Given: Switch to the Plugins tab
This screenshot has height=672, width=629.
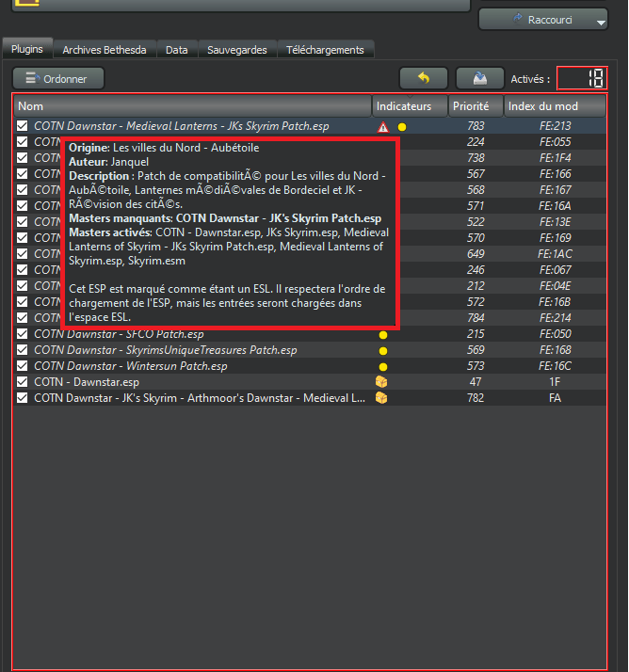Looking at the screenshot, I should pos(27,49).
